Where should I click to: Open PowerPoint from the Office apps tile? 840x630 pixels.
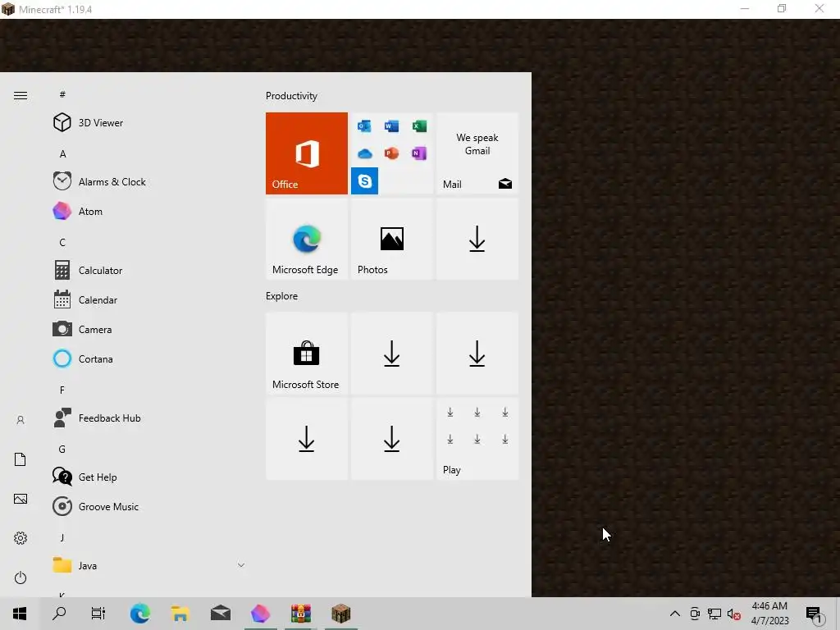pos(391,153)
